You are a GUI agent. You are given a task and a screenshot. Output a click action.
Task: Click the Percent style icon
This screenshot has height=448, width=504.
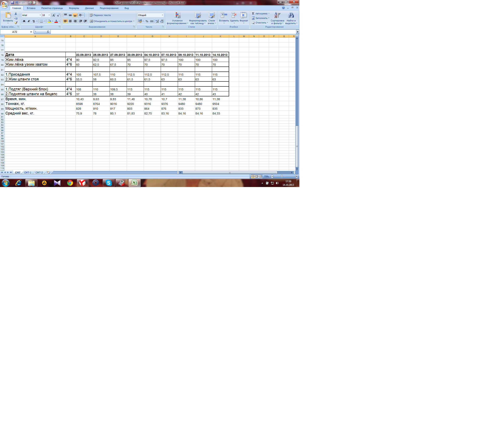147,21
